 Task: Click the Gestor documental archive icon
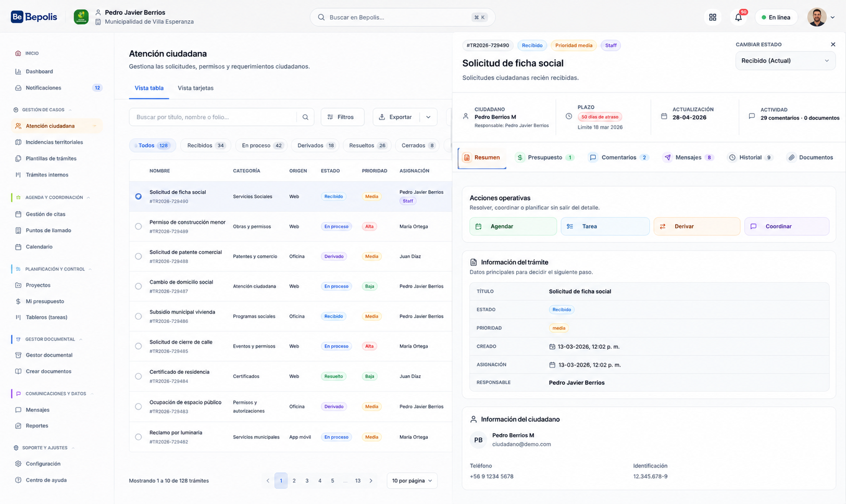click(18, 355)
